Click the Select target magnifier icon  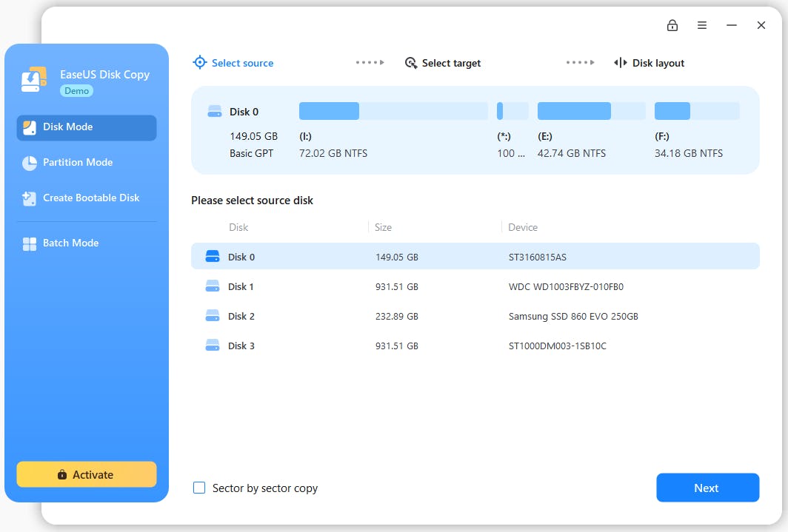(411, 63)
